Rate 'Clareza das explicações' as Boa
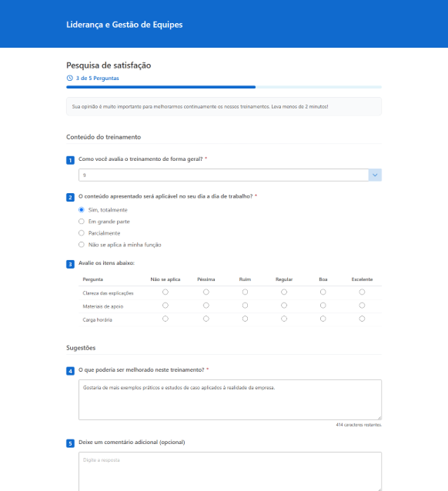Viewport: 448px width, 491px height. (323, 292)
